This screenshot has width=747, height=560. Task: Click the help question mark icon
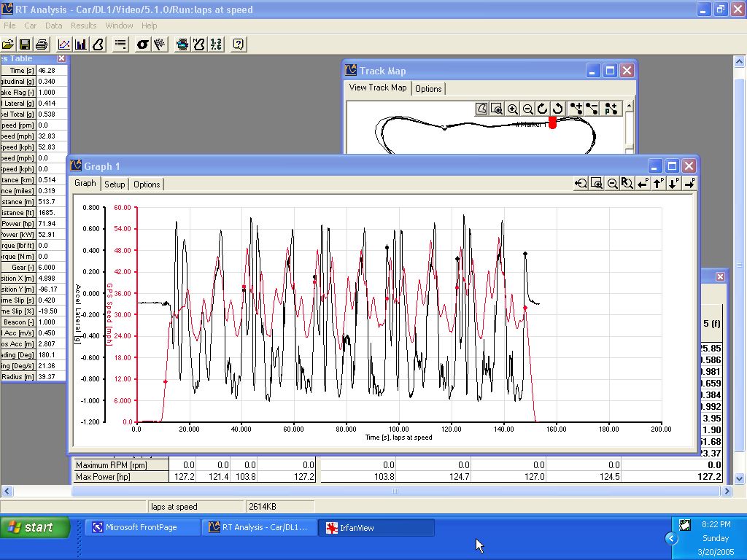pyautogui.click(x=238, y=44)
